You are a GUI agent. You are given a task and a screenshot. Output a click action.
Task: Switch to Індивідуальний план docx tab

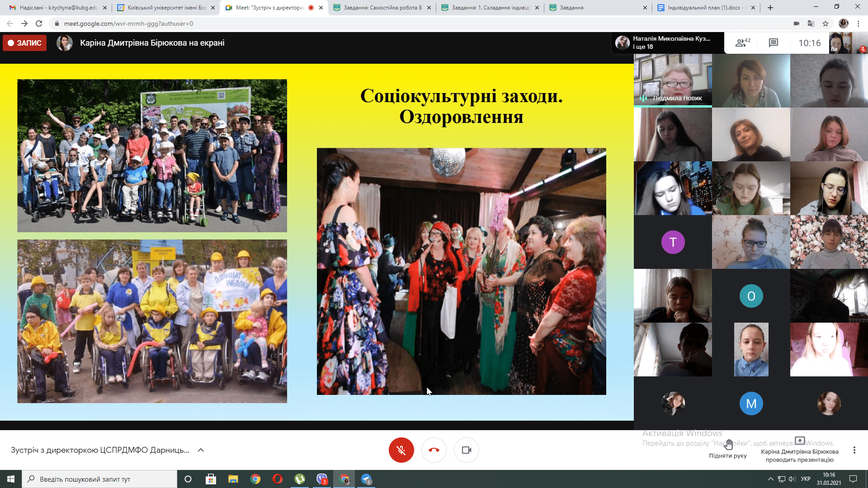705,8
